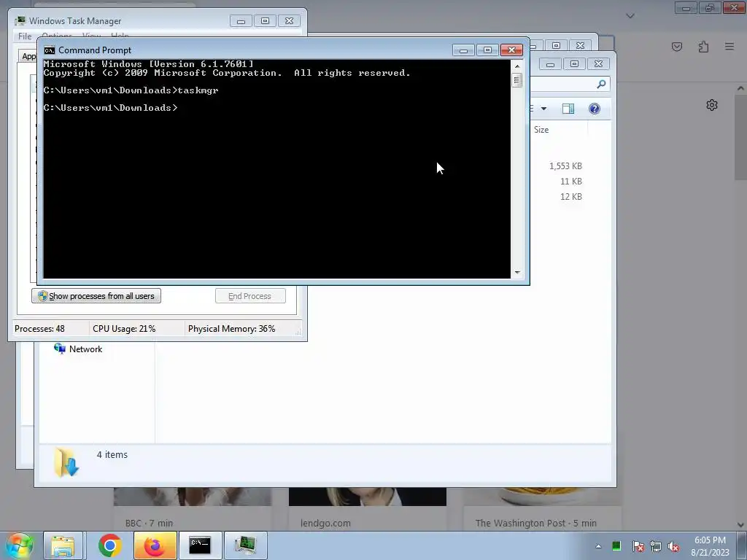Click the Firefox page scrollbar up arrow
The image size is (747, 560).
coord(740,88)
